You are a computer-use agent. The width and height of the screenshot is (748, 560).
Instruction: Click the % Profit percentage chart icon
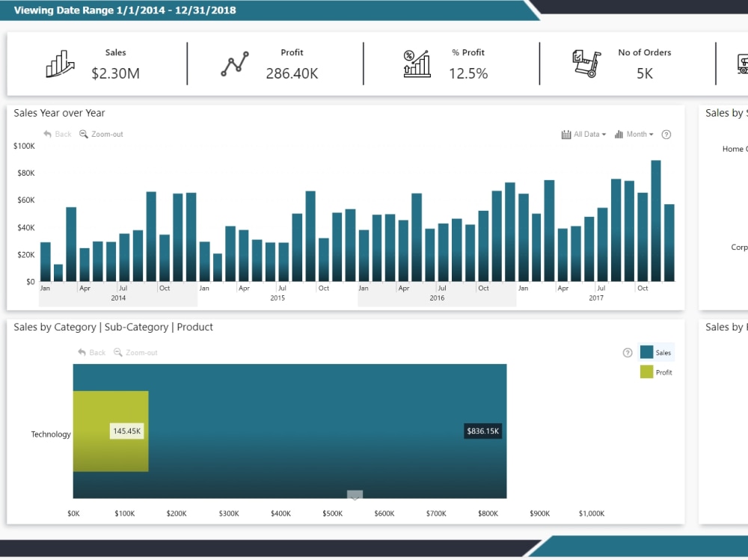(416, 64)
